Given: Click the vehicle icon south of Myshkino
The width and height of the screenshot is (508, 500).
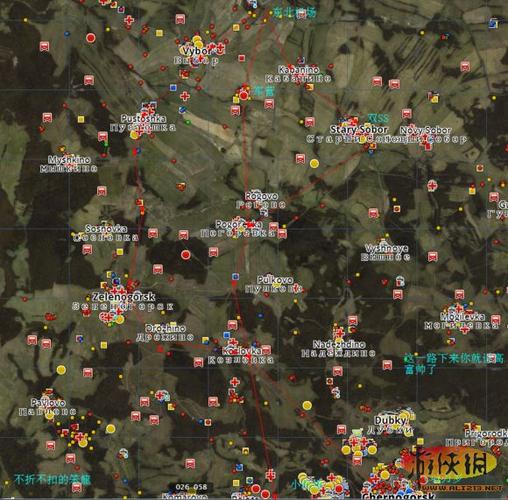Looking at the screenshot, I should tap(102, 191).
